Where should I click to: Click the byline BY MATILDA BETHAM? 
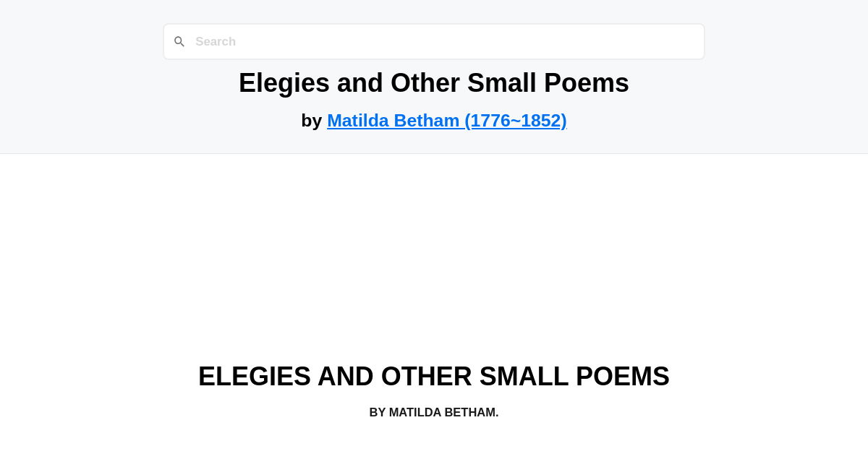[433, 412]
